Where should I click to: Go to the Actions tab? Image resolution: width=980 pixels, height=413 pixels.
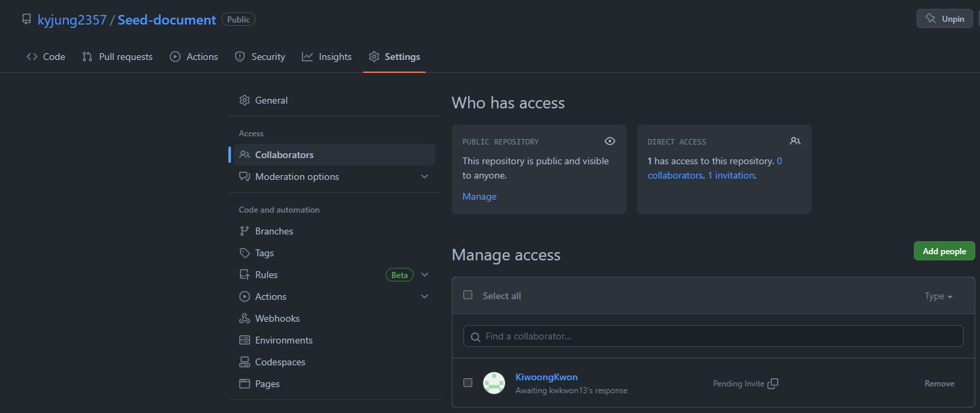coord(194,57)
